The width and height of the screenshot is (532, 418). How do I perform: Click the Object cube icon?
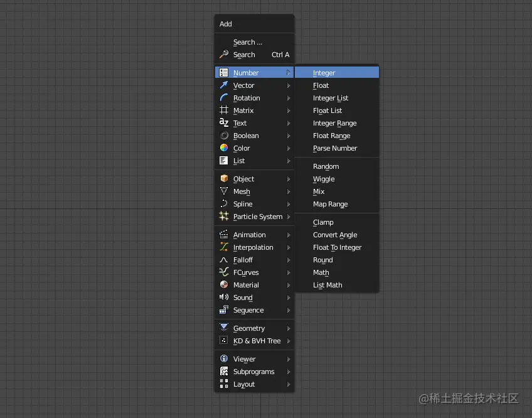coord(223,178)
